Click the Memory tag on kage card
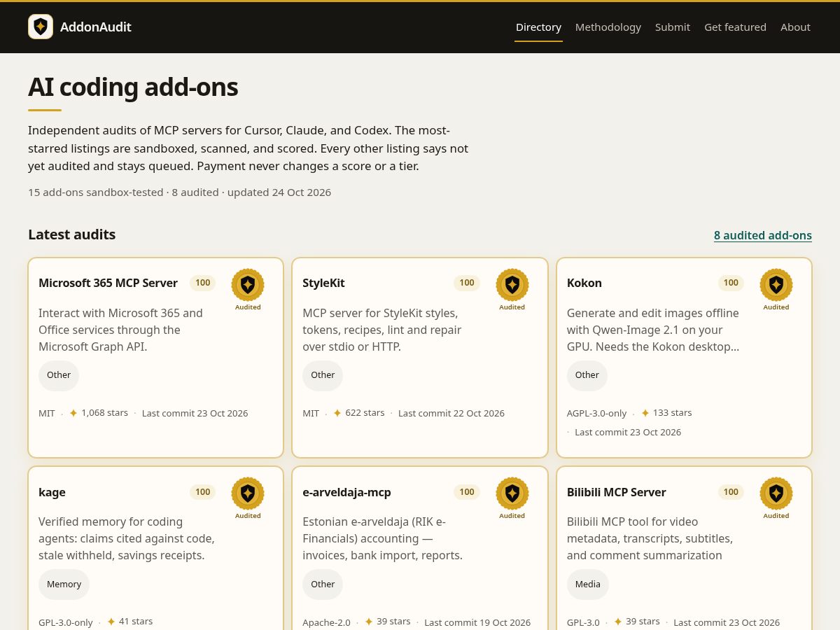 [x=64, y=584]
